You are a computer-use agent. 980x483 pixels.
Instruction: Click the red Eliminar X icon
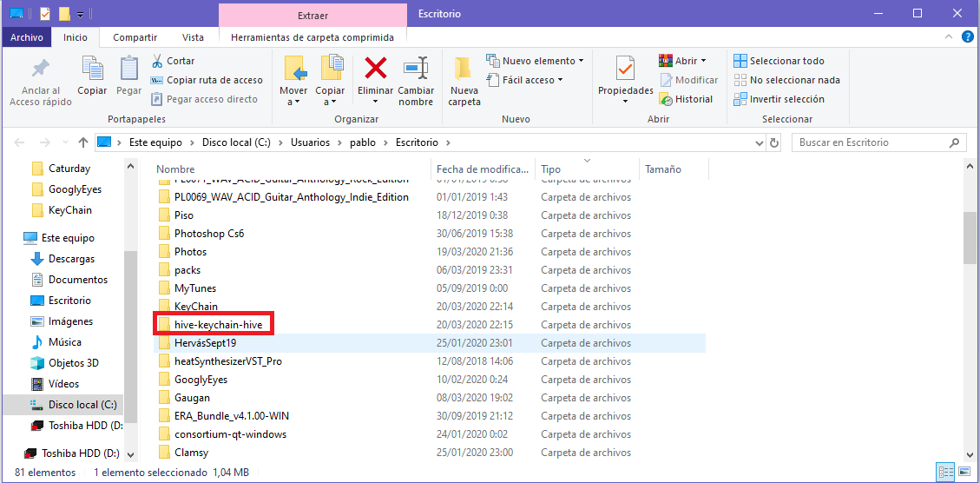[x=375, y=68]
